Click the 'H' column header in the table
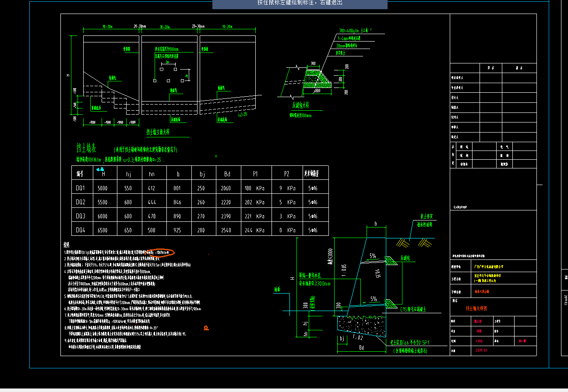Screen dimensions: 568x392 (x=103, y=174)
